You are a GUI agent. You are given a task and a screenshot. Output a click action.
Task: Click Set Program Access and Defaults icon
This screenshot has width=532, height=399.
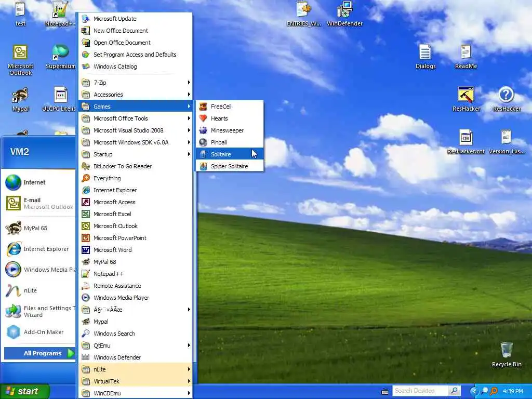point(86,54)
